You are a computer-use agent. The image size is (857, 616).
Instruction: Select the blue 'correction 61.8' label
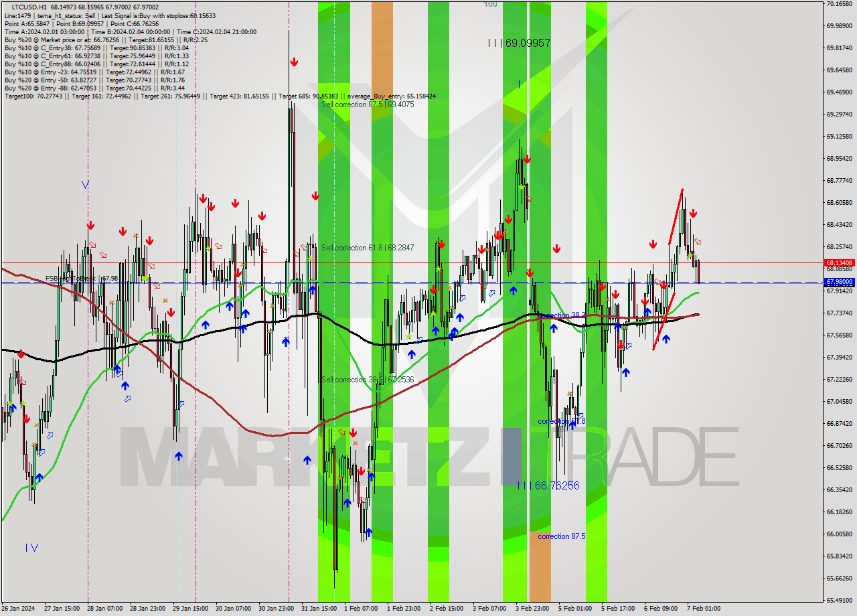562,421
